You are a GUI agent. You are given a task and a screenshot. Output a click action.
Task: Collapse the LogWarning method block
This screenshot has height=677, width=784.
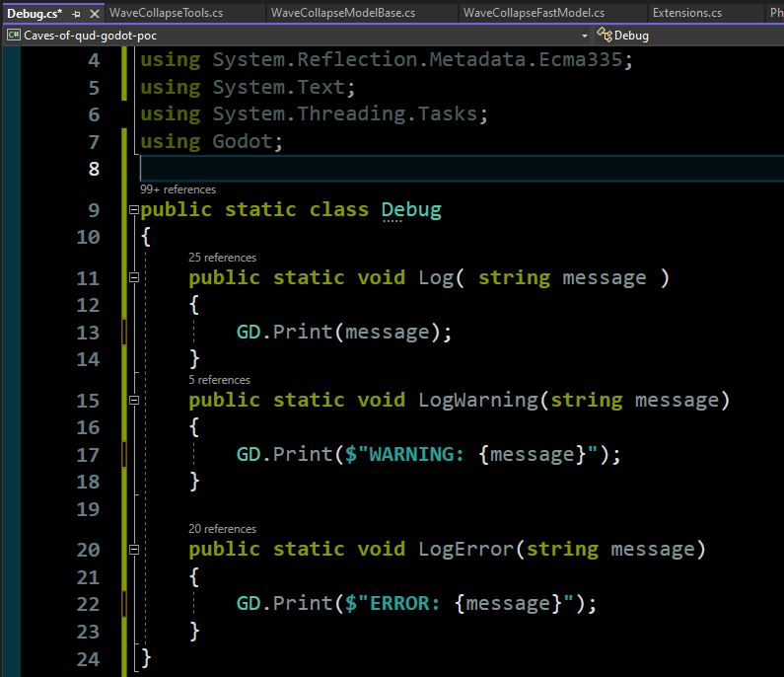(x=133, y=401)
